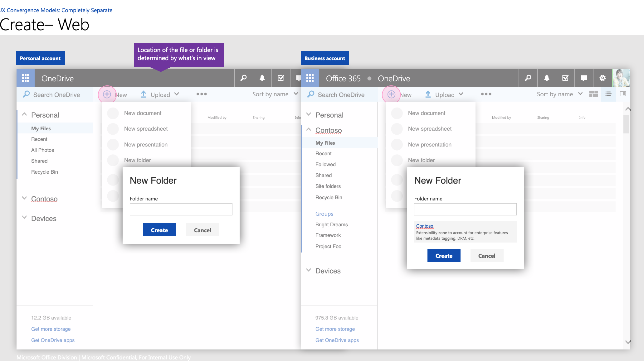Open Site folders in business account sidebar
The height and width of the screenshot is (361, 644).
tap(328, 186)
